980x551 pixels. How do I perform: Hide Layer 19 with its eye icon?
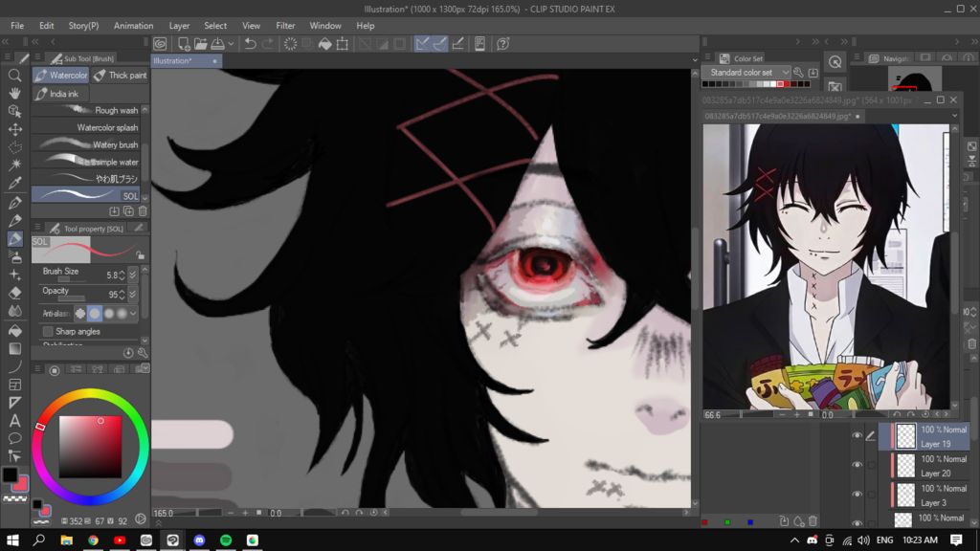click(x=857, y=436)
